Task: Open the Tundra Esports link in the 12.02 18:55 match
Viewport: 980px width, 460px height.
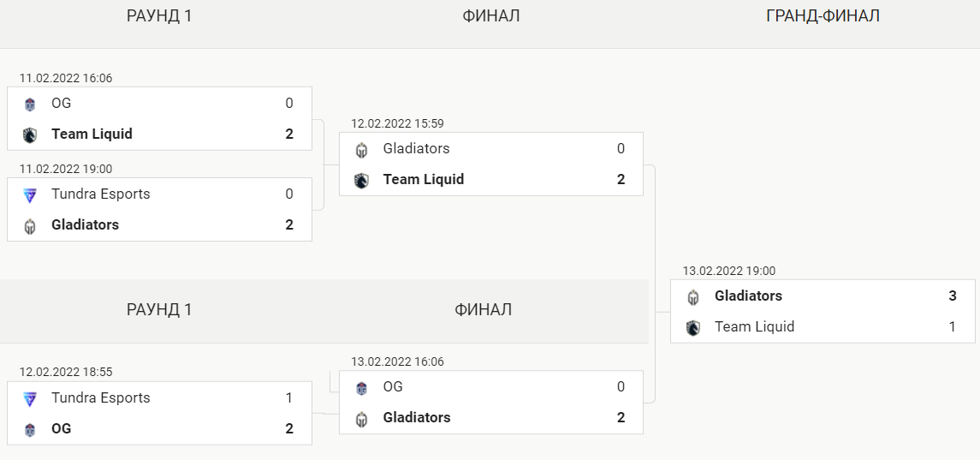Action: click(x=101, y=398)
